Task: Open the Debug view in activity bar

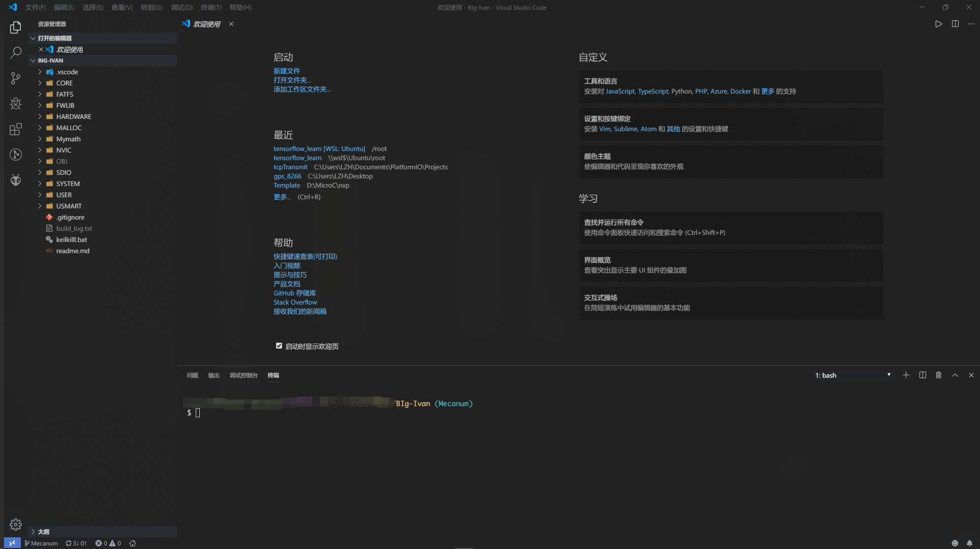Action: pos(16,104)
